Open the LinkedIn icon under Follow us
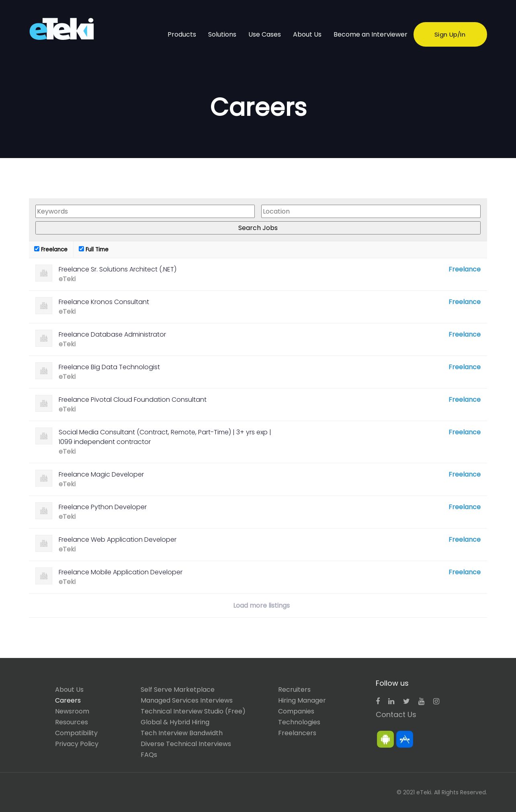The height and width of the screenshot is (812, 516). pyautogui.click(x=391, y=701)
